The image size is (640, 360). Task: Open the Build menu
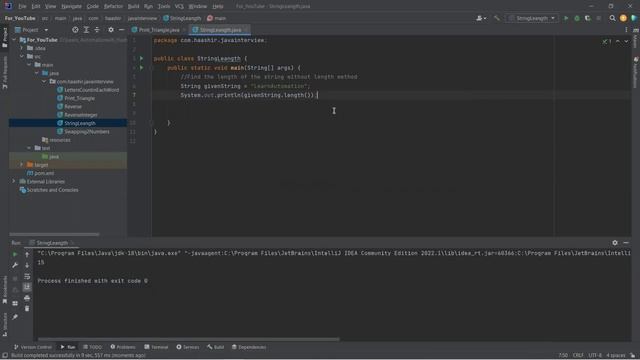coord(133,6)
